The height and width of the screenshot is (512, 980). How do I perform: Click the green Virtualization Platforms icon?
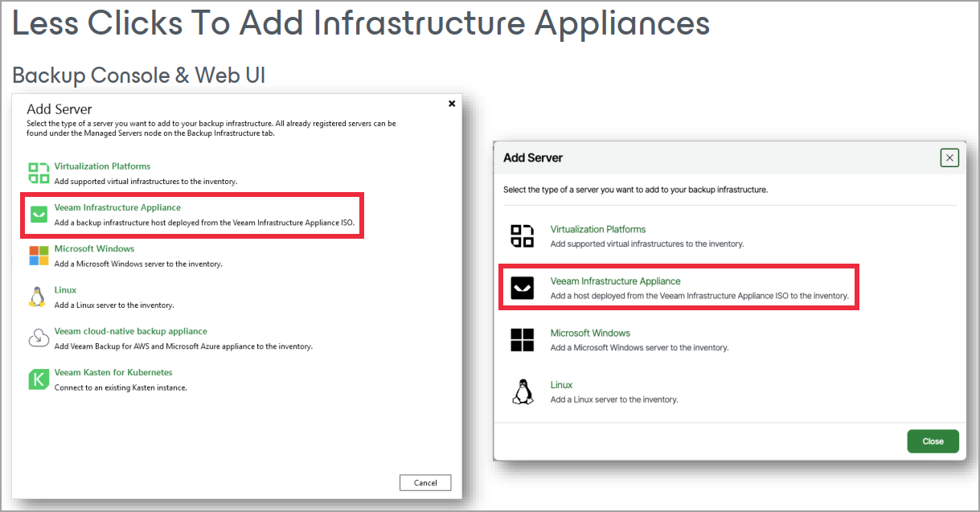(39, 173)
